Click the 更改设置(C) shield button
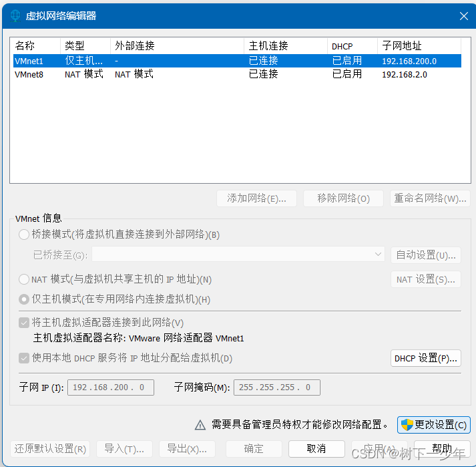The width and height of the screenshot is (476, 467). point(433,425)
